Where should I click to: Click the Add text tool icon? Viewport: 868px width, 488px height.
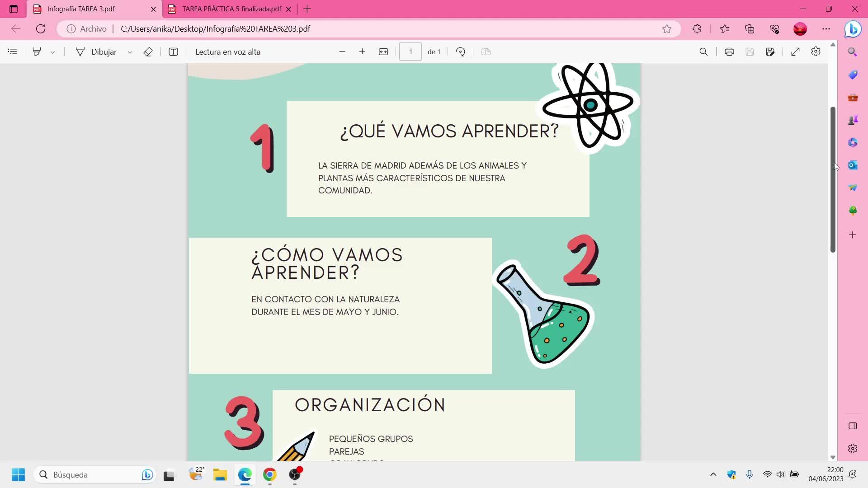(x=173, y=52)
